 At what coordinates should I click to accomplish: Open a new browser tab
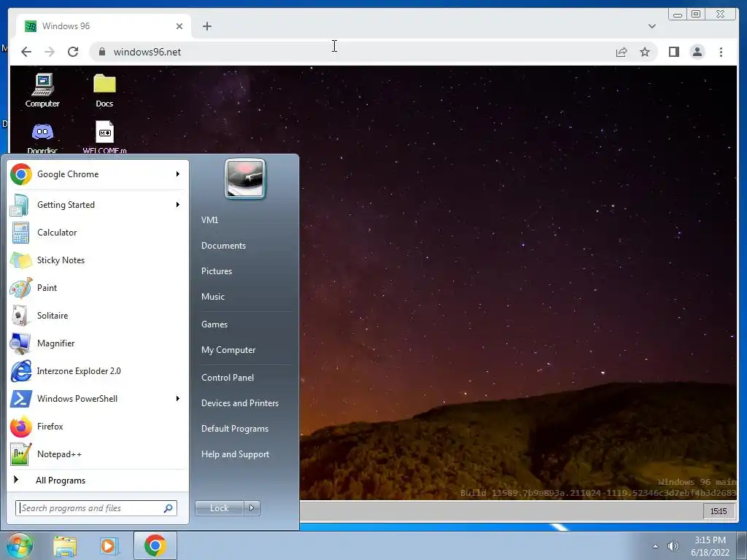click(x=206, y=26)
